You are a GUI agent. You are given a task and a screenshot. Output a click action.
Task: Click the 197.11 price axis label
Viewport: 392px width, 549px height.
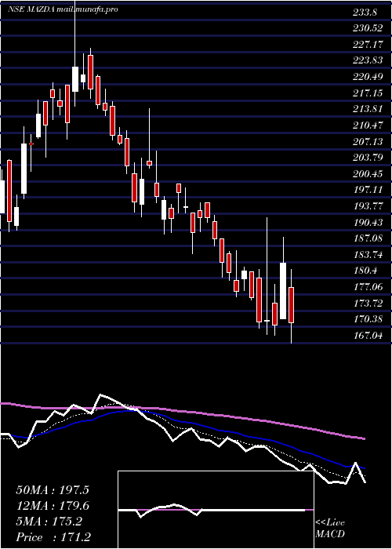(368, 190)
